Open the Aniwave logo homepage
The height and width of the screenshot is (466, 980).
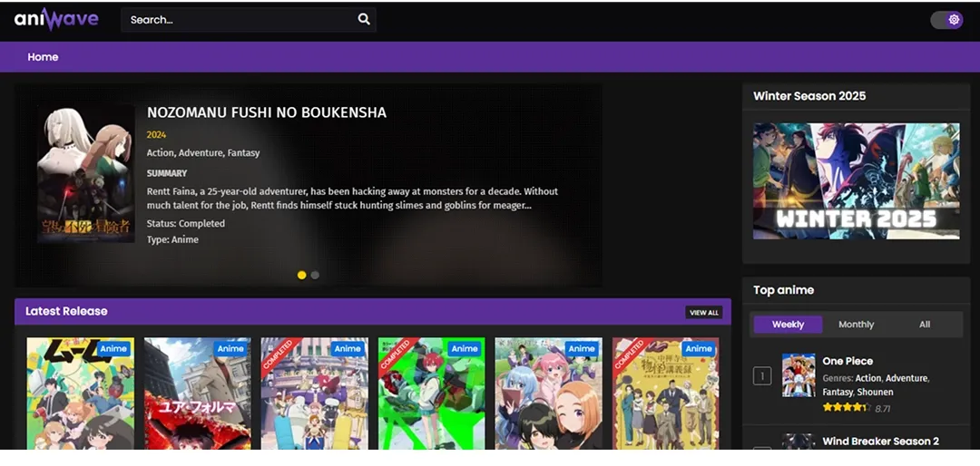pyautogui.click(x=56, y=19)
